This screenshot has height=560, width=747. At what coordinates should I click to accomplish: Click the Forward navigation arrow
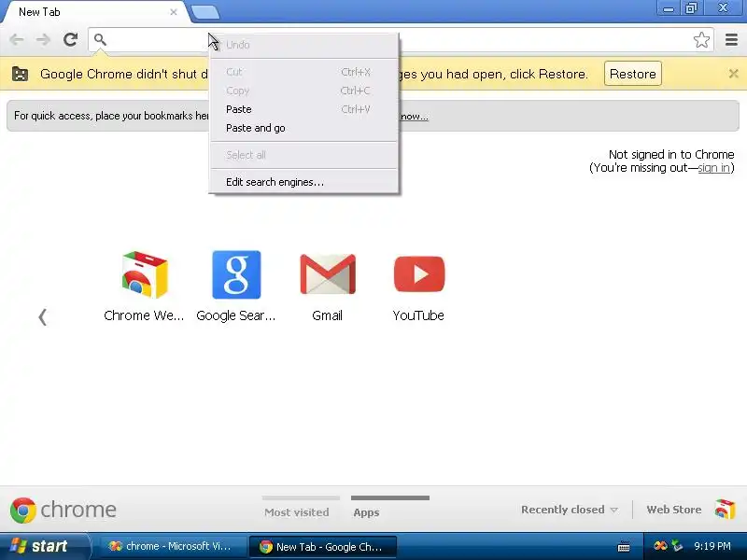click(x=43, y=39)
